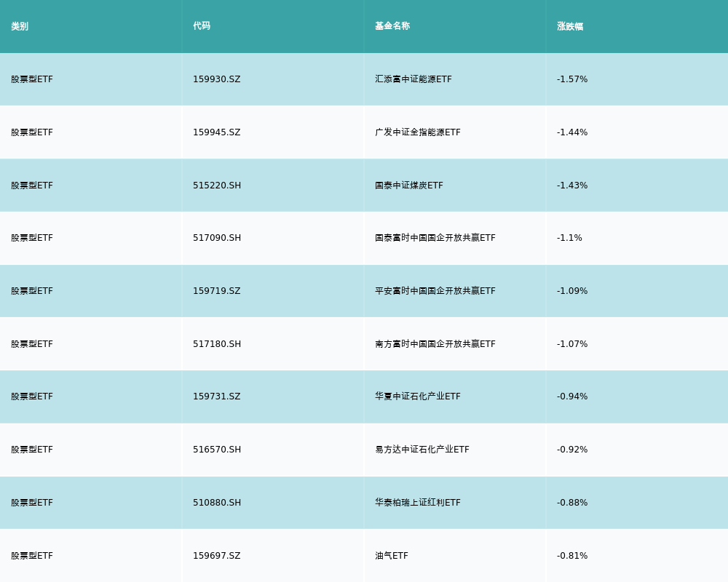Open 广发中证全指能源ETF entry
The image size is (728, 582).
pyautogui.click(x=417, y=132)
